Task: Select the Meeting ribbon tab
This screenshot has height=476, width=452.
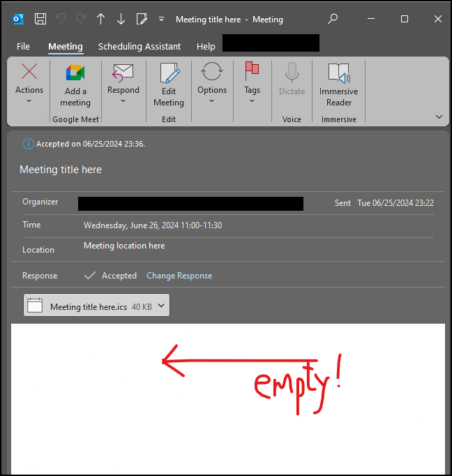Action: point(66,47)
